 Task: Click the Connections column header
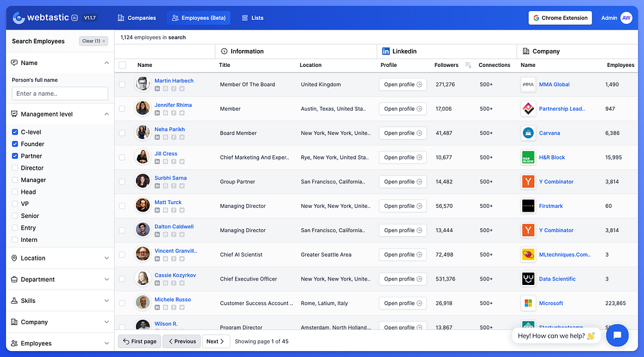coord(494,65)
